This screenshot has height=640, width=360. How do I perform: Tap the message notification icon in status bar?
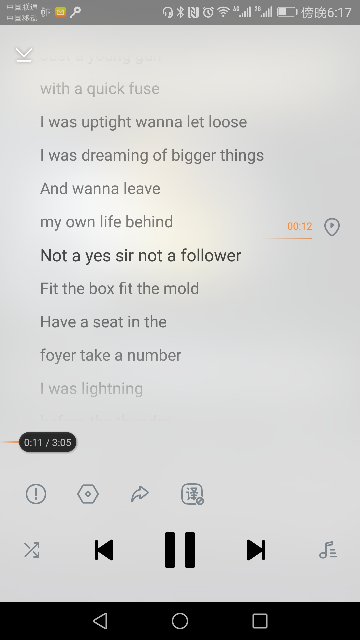click(60, 12)
